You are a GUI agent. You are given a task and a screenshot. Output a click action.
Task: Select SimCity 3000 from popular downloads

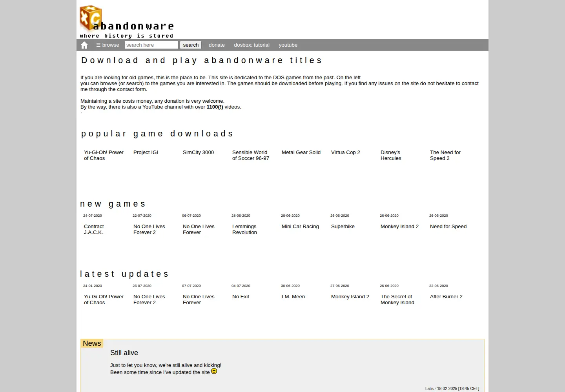click(198, 152)
